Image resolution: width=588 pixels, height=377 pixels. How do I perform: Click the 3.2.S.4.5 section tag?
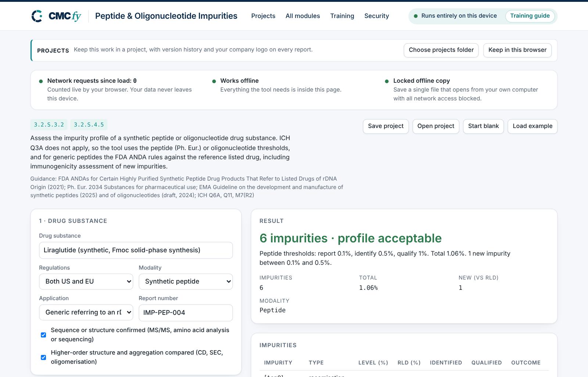pos(89,125)
